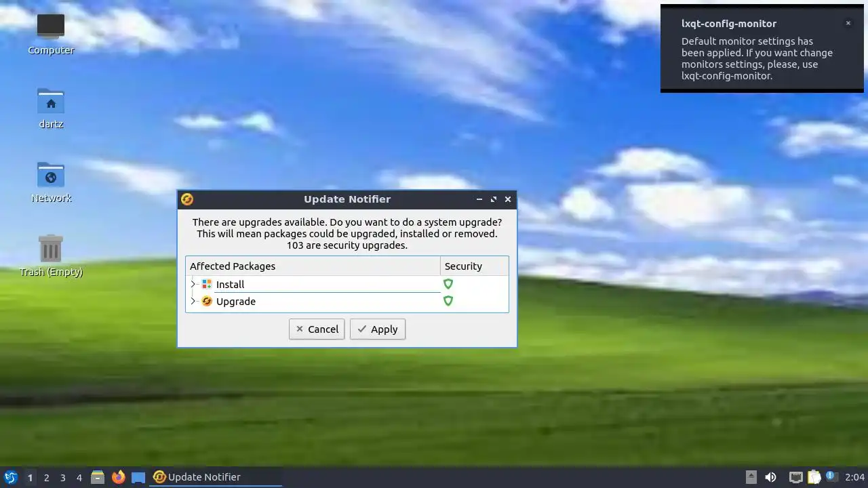Screen dimensions: 868x488
Task: Switch to virtual desktop 3
Action: (x=62, y=477)
